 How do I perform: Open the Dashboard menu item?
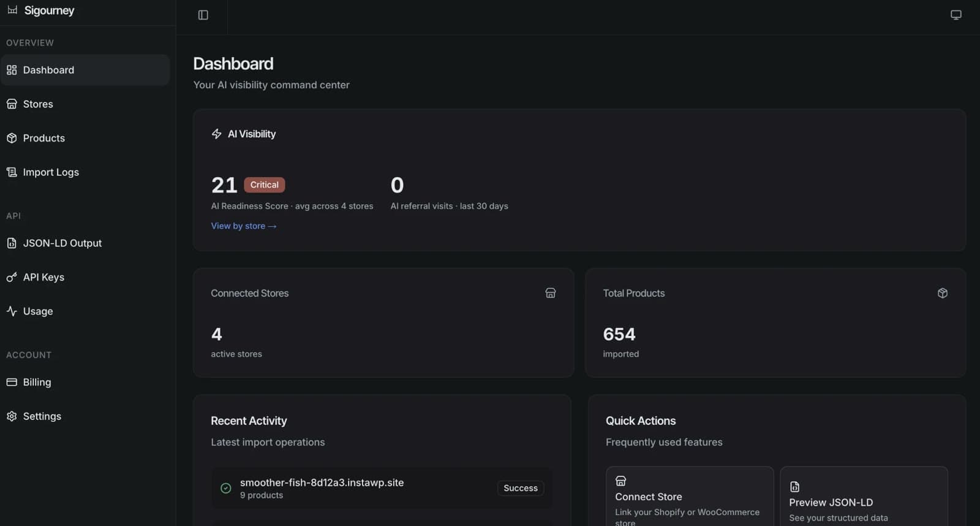click(85, 70)
